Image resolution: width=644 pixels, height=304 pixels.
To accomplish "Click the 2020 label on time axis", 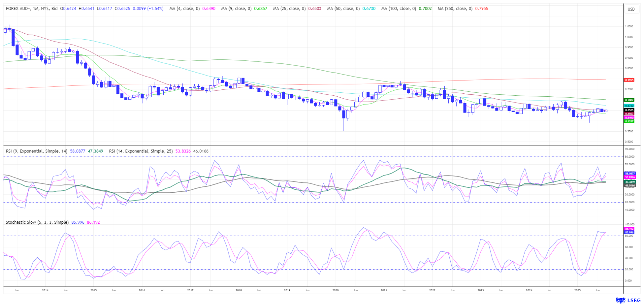I will pyautogui.click(x=335, y=290).
